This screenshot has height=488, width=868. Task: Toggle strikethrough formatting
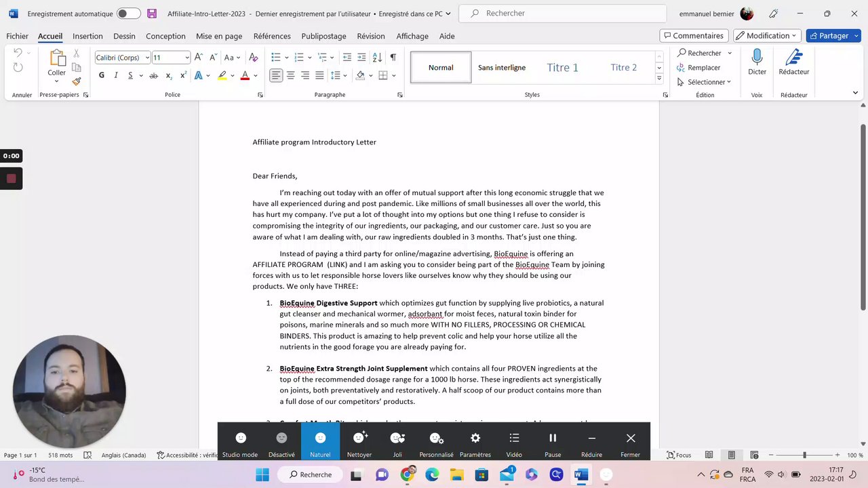click(153, 75)
